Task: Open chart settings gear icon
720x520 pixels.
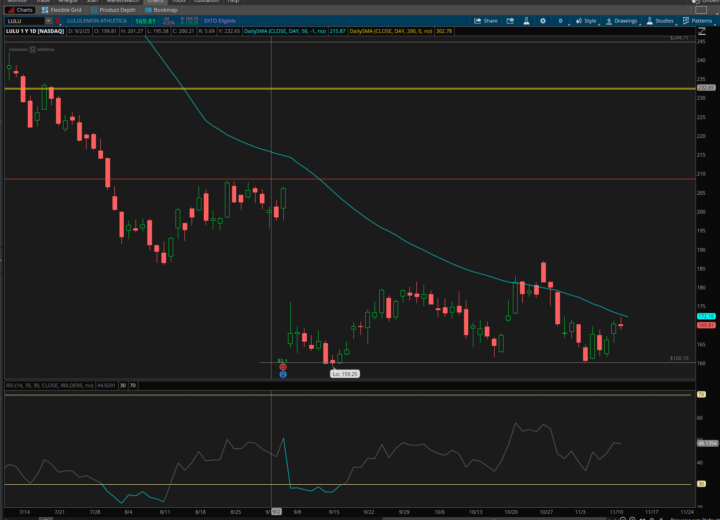Action: (543, 21)
